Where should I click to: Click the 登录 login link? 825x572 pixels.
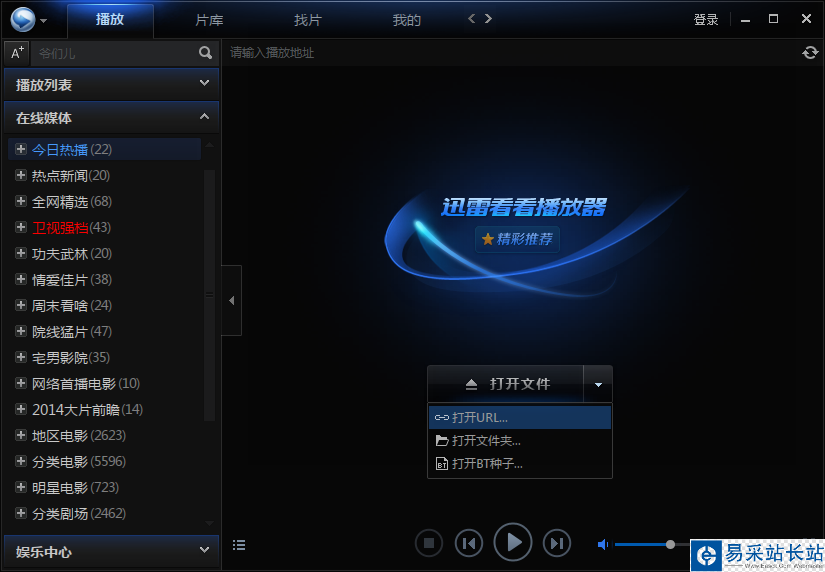(706, 19)
